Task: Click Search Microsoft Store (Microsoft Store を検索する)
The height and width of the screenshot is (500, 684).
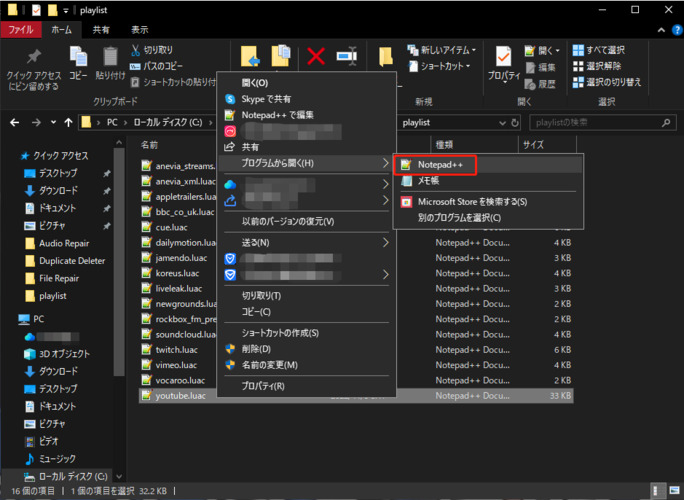Action: [x=488, y=202]
